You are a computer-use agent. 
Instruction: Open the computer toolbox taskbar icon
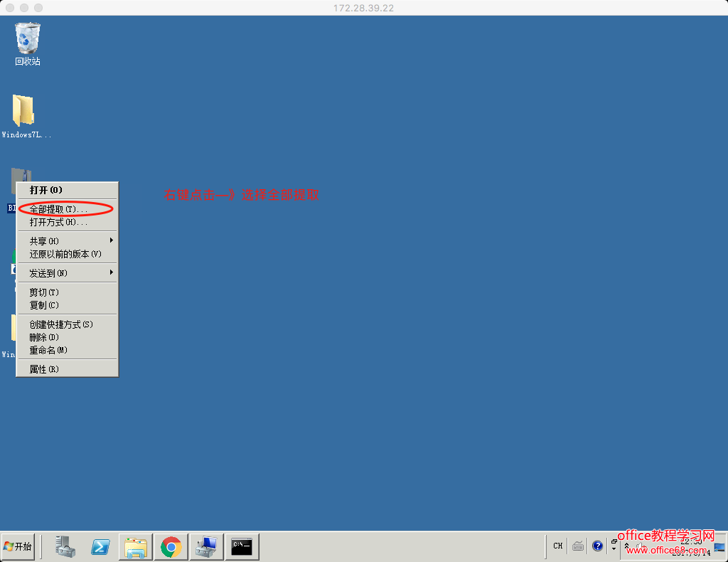[x=207, y=546]
